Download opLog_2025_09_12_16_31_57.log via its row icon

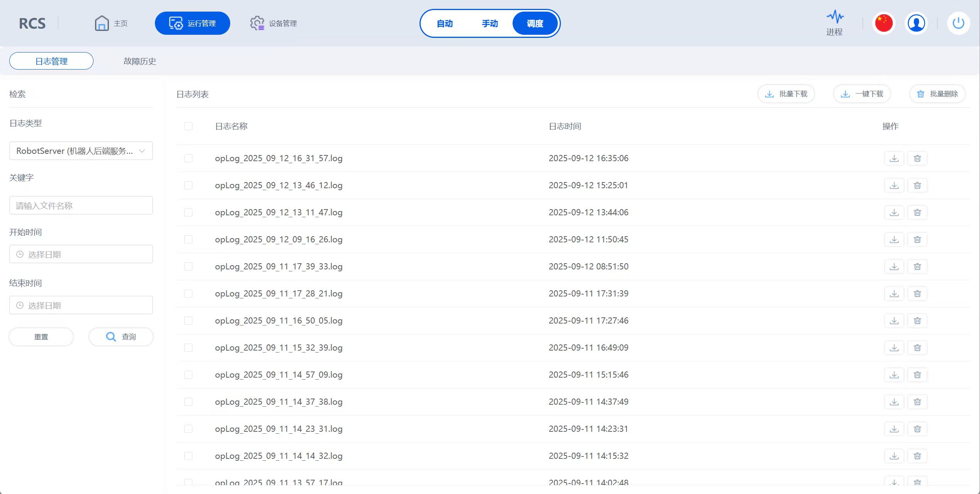click(x=894, y=158)
